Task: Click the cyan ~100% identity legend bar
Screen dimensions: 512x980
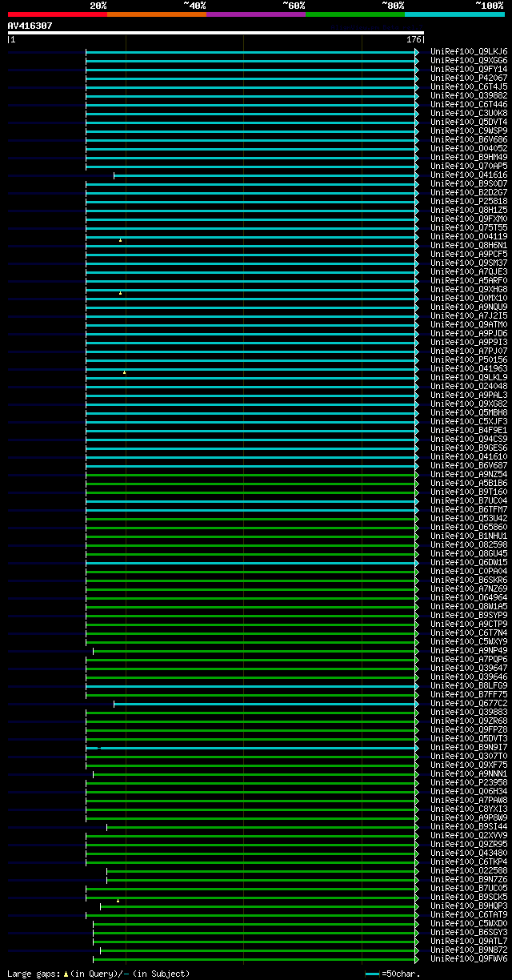Action: click(x=454, y=14)
